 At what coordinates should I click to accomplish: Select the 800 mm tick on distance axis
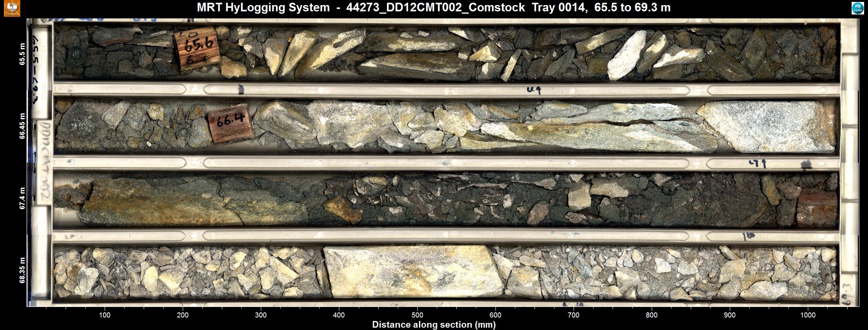[652, 315]
